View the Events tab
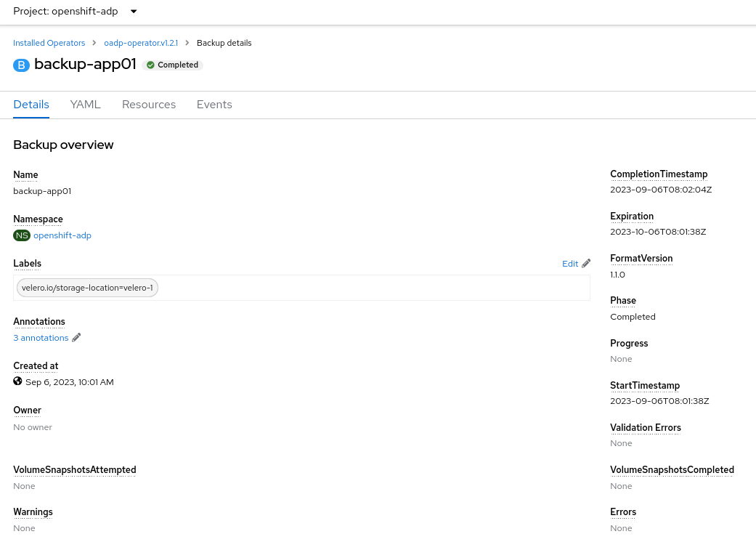The width and height of the screenshot is (756, 542). [214, 105]
